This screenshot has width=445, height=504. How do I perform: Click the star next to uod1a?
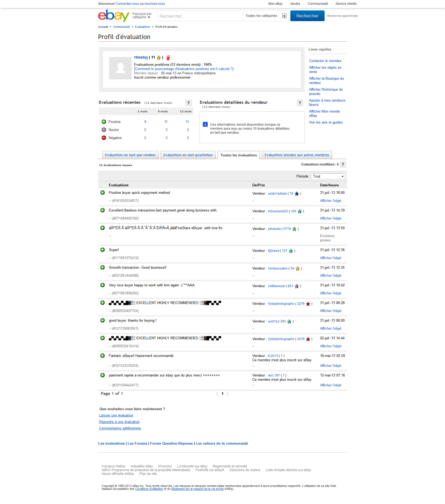pyautogui.click(x=289, y=322)
